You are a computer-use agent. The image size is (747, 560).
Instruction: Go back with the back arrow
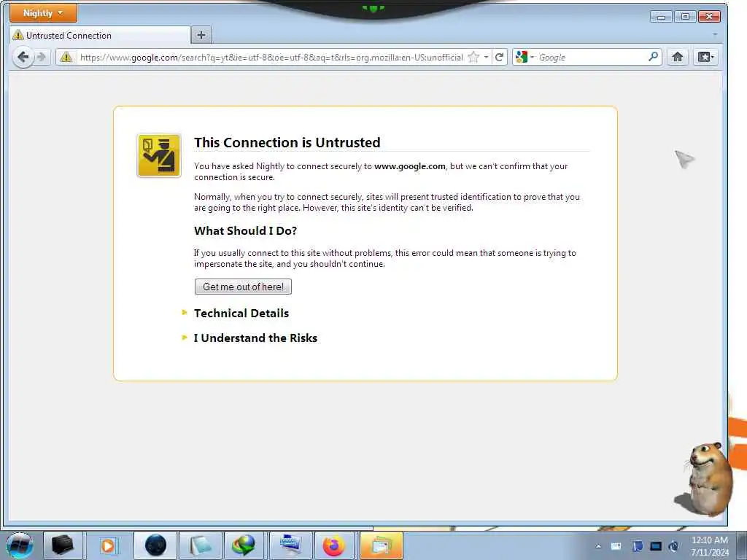pos(23,57)
